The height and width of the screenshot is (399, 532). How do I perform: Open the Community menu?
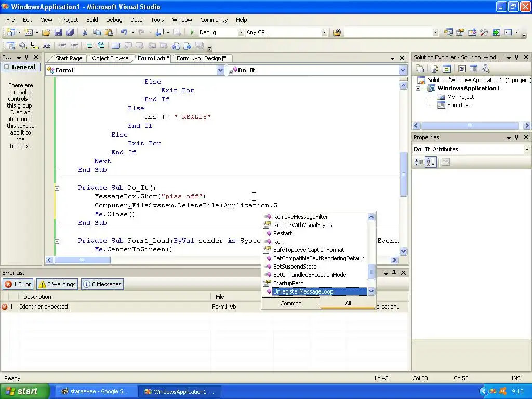(x=214, y=20)
